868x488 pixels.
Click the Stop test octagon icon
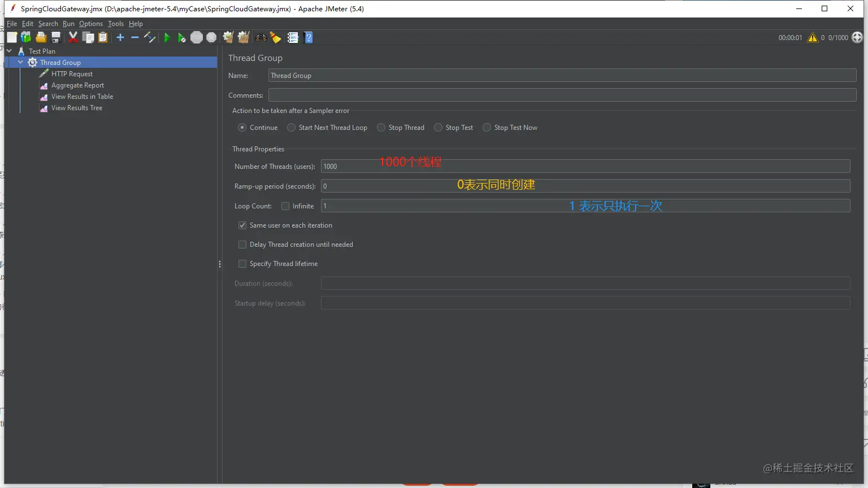pyautogui.click(x=196, y=37)
